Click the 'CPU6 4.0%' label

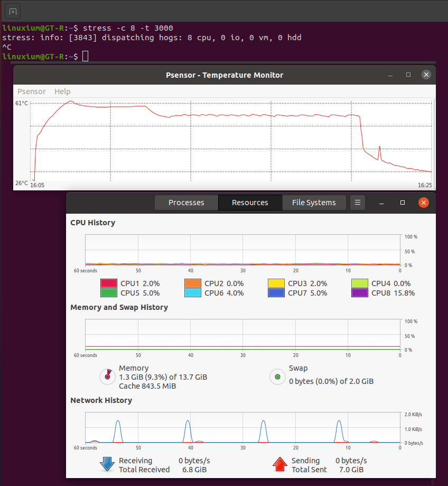(x=224, y=293)
